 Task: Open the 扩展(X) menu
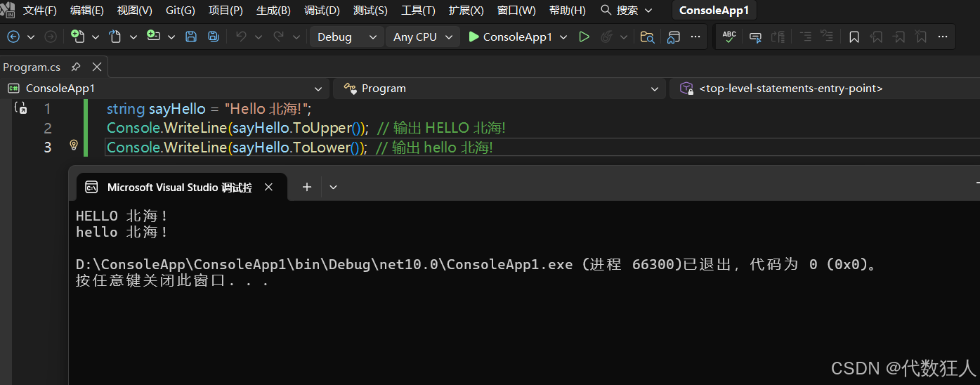(x=466, y=11)
